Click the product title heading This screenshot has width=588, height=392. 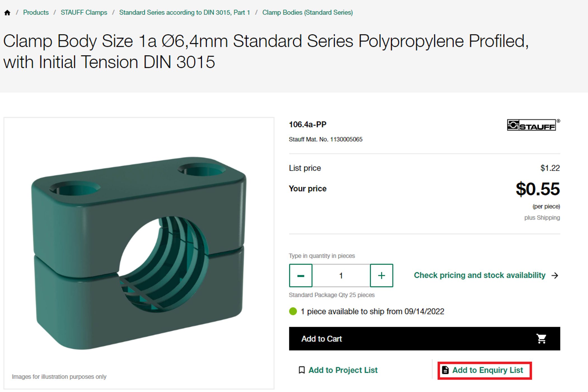tap(265, 51)
